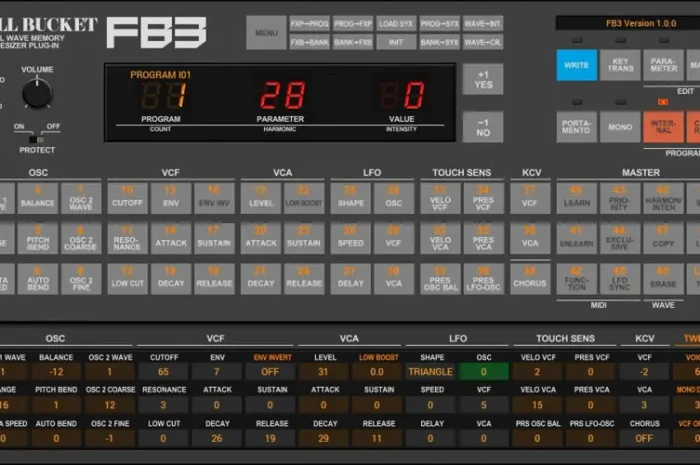Click the FXP→PROG import button
The image size is (700, 465).
[309, 24]
